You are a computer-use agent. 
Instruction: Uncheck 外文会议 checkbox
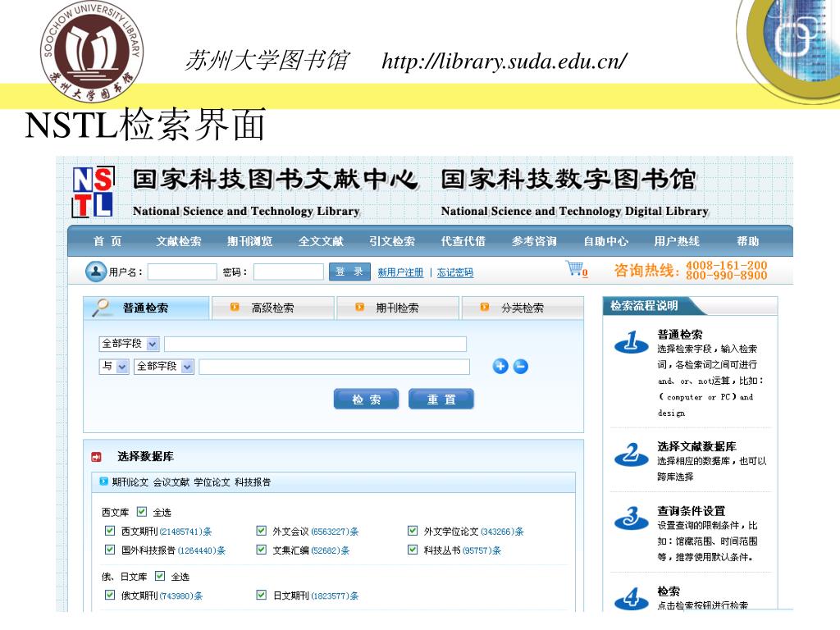tap(262, 531)
